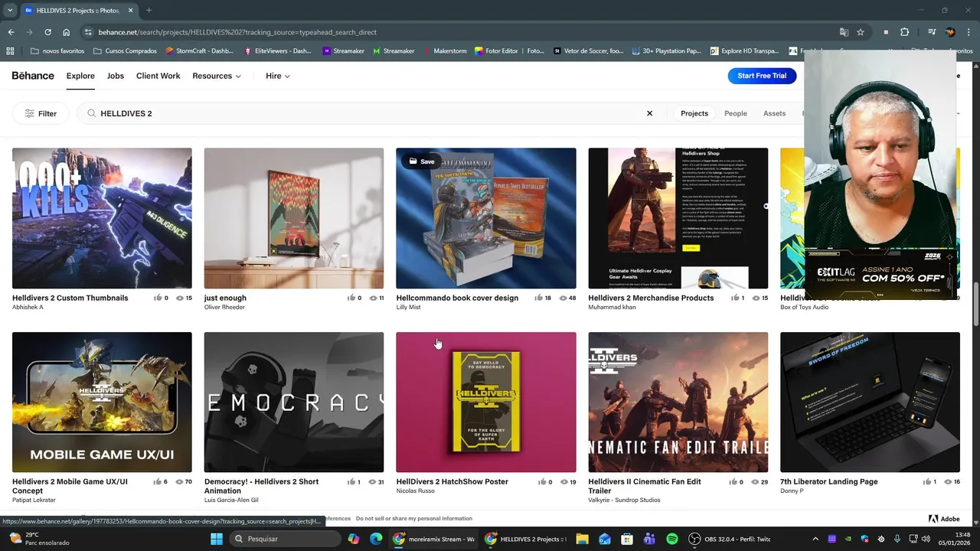Click the thumbs-up icon on Helldivers 2 Custom Thumbnails

(x=158, y=298)
